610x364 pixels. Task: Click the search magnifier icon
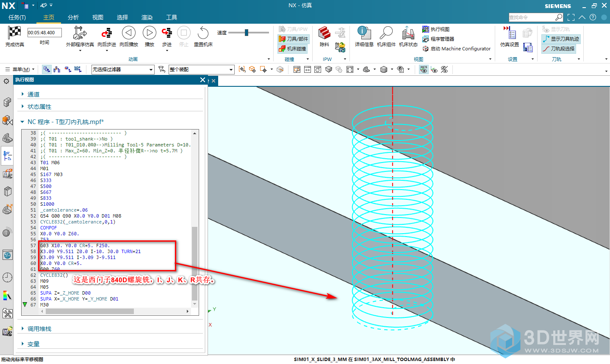(x=559, y=17)
